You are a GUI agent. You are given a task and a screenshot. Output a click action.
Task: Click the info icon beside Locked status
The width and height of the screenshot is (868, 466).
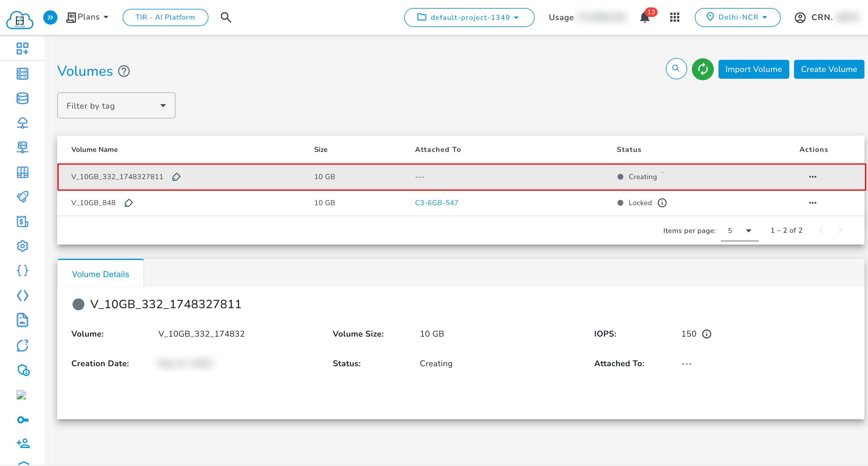tap(662, 203)
